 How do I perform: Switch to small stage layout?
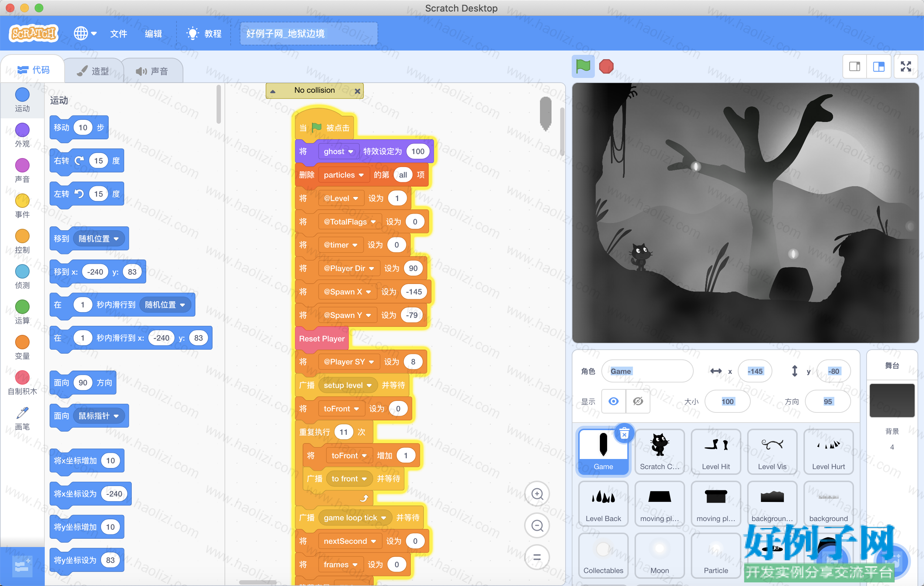pyautogui.click(x=855, y=67)
